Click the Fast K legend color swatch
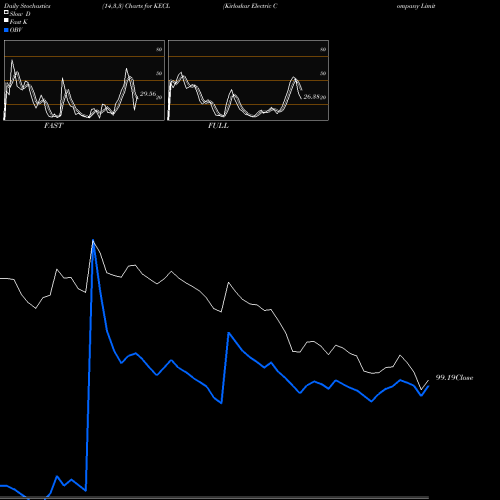This screenshot has height=500, width=500. (x=6, y=20)
